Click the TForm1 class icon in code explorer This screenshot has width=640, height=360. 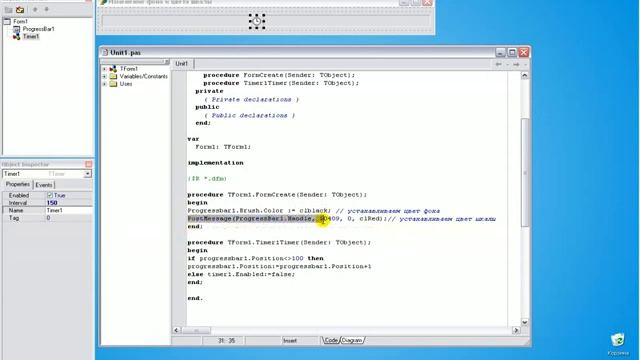113,69
